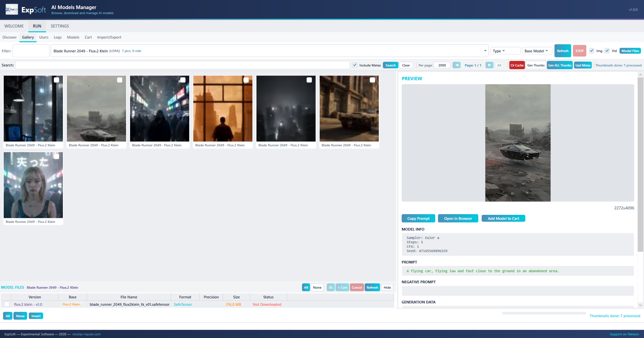Click the Clr Cache button

click(517, 65)
